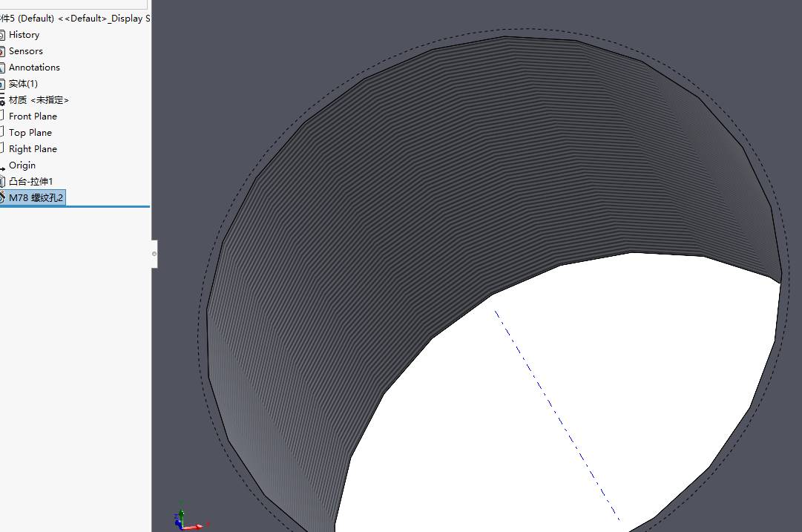Select the Origin icon in the tree
Viewport: 802px width, 532px height.
click(x=2, y=166)
